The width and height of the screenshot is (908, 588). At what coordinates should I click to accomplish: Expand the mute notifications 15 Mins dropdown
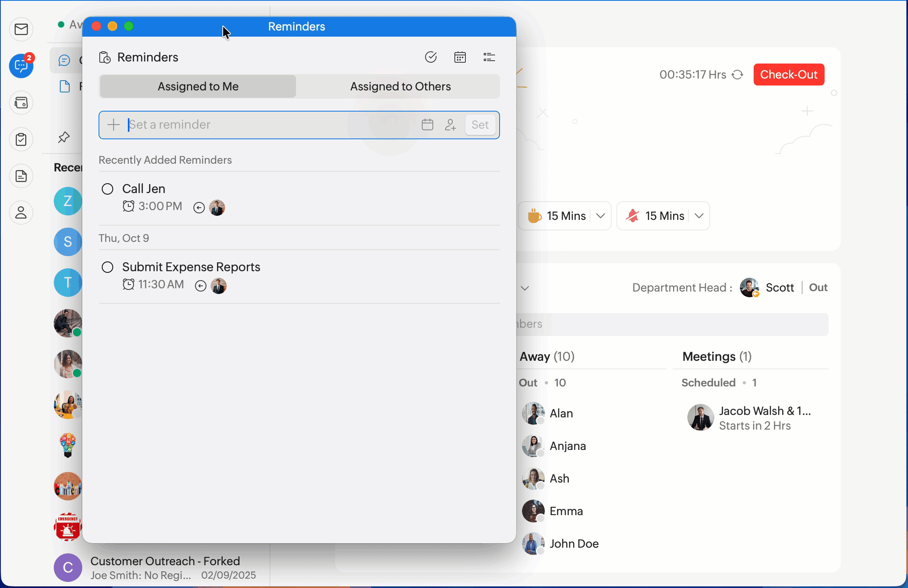point(699,216)
